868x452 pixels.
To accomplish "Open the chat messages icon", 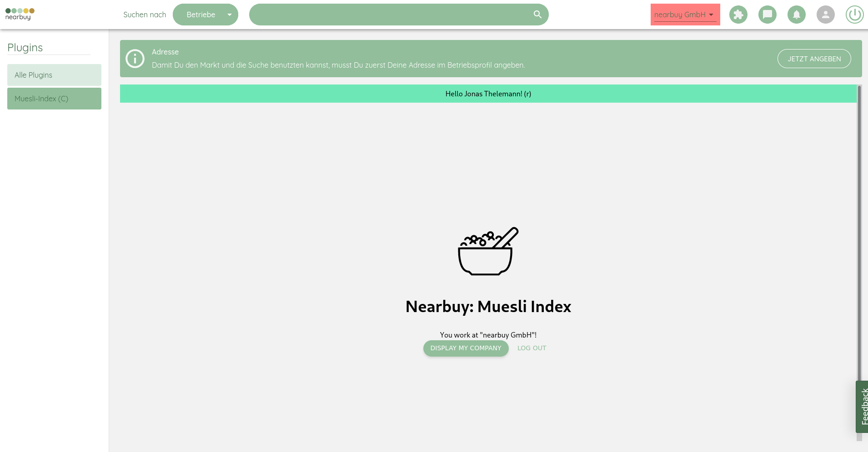I will pos(768,15).
